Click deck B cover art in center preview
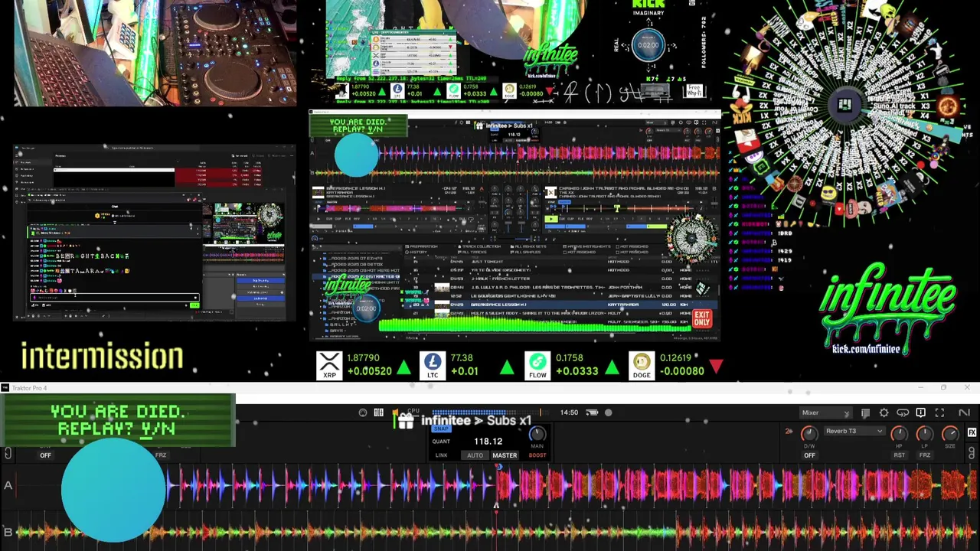The width and height of the screenshot is (980, 551). click(551, 192)
